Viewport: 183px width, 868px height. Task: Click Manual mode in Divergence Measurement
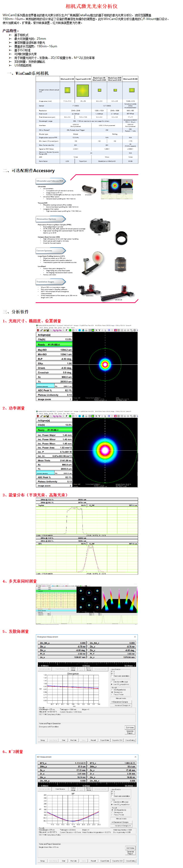pyautogui.click(x=121, y=698)
